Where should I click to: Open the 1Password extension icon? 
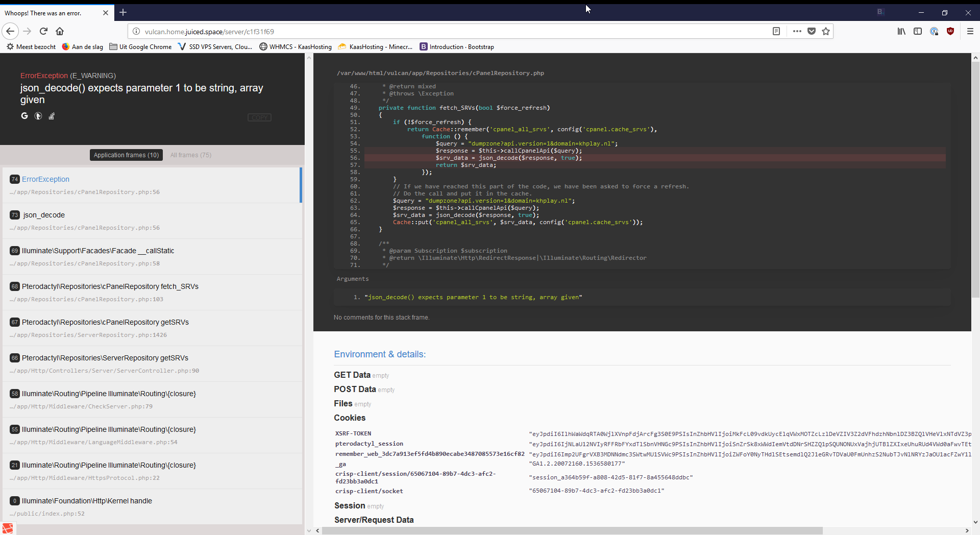pos(934,31)
